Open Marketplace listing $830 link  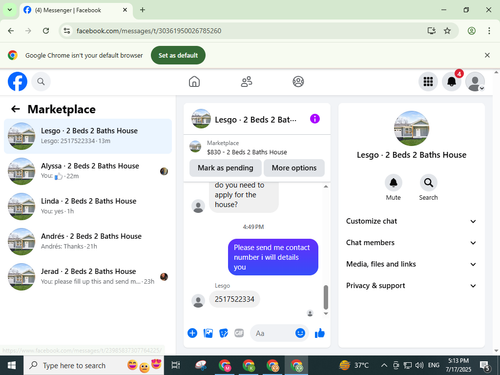247,152
